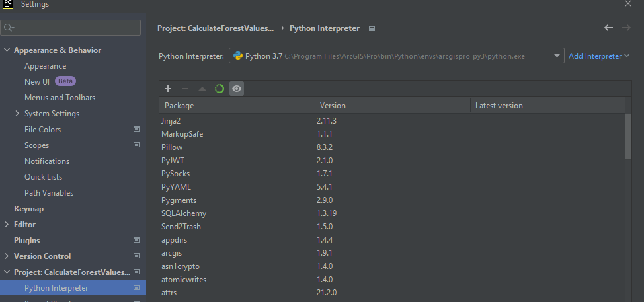Sort the table by the Package column header
Image resolution: width=644 pixels, height=302 pixels.
pyautogui.click(x=237, y=106)
